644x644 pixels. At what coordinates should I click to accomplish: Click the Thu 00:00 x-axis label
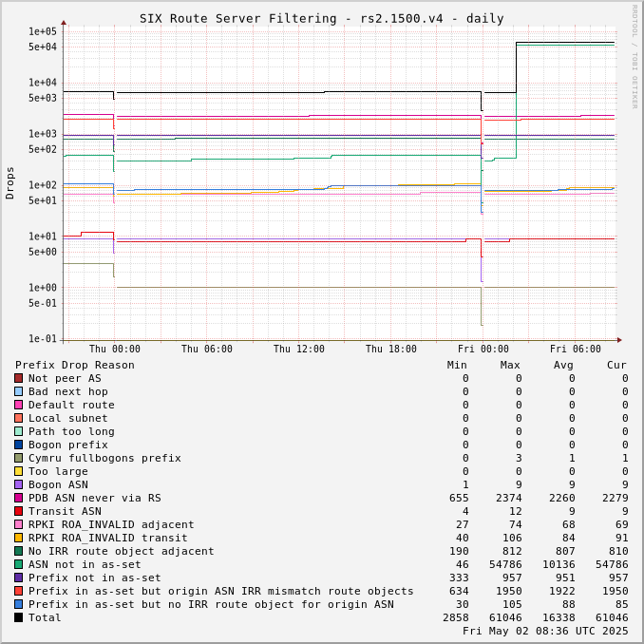click(115, 350)
